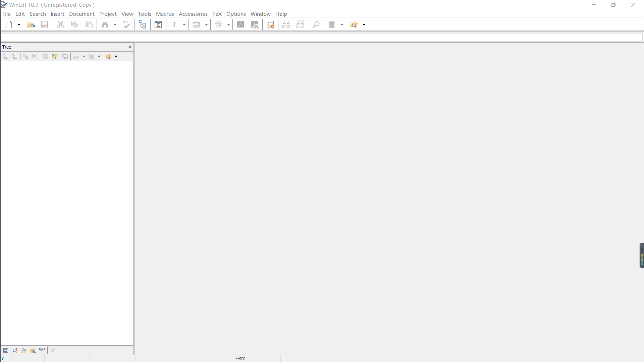This screenshot has height=362, width=644.
Task: Click the PDF search binoculars icon
Action: point(255,24)
